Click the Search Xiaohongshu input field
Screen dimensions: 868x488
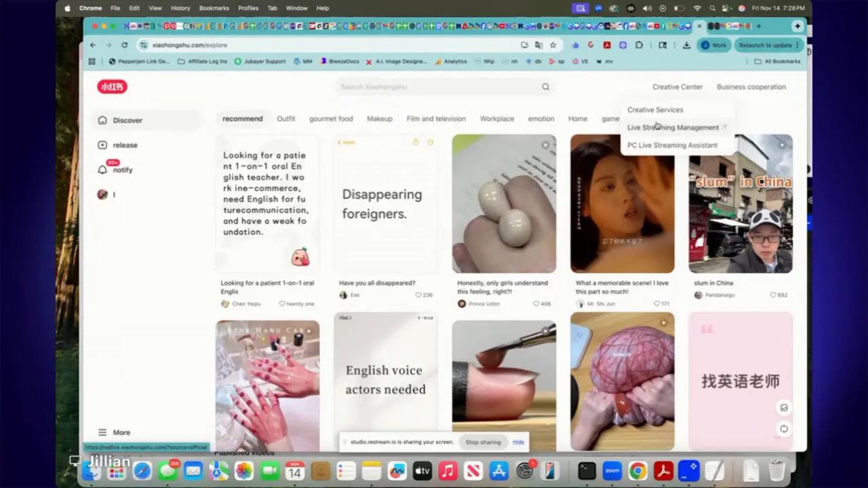[x=434, y=86]
